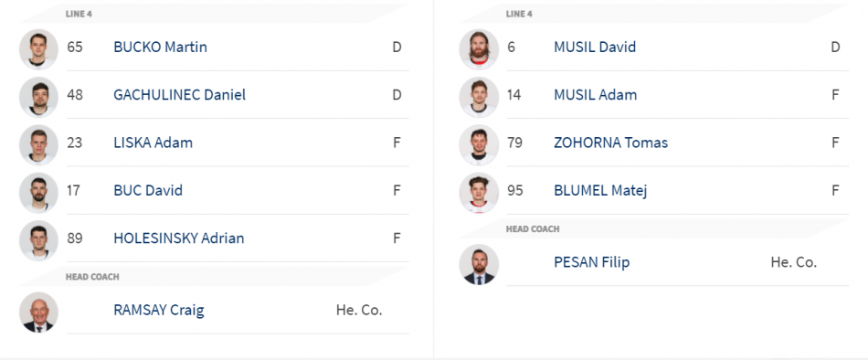Open BLUMEL Matej profile link

point(600,191)
